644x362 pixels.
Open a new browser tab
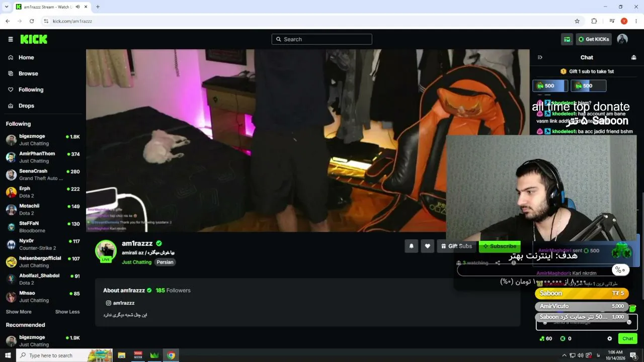(x=98, y=7)
